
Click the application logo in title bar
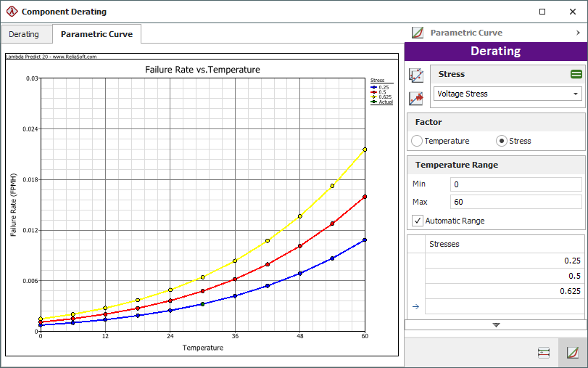click(x=11, y=12)
